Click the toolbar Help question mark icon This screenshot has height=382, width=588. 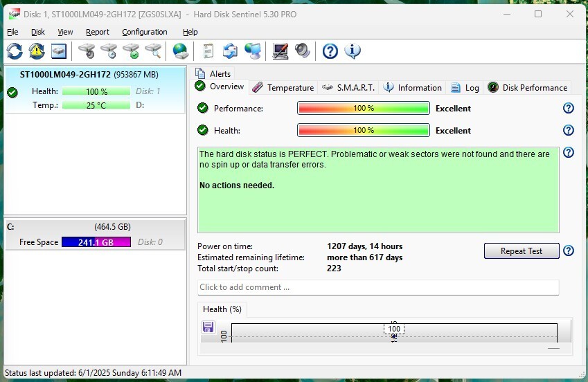[x=330, y=51]
